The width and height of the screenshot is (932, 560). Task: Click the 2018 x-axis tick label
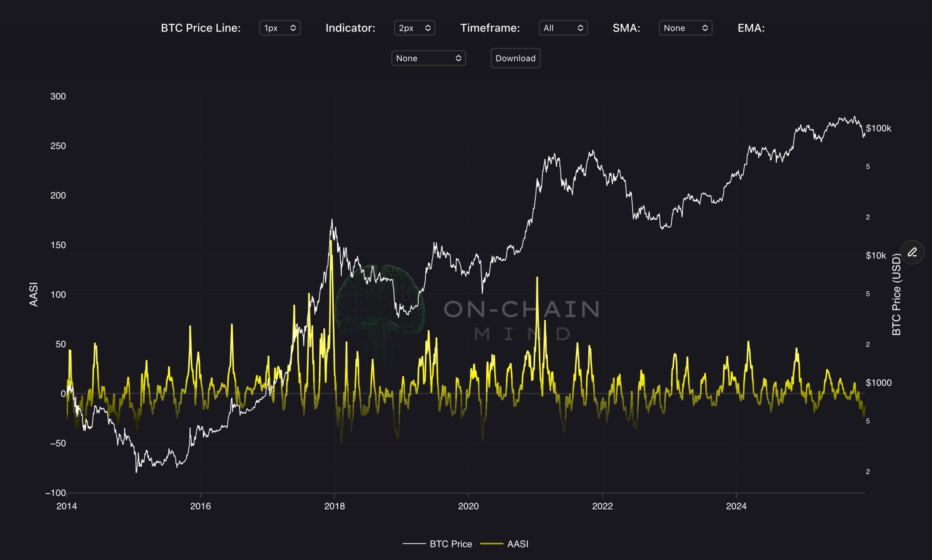click(334, 506)
